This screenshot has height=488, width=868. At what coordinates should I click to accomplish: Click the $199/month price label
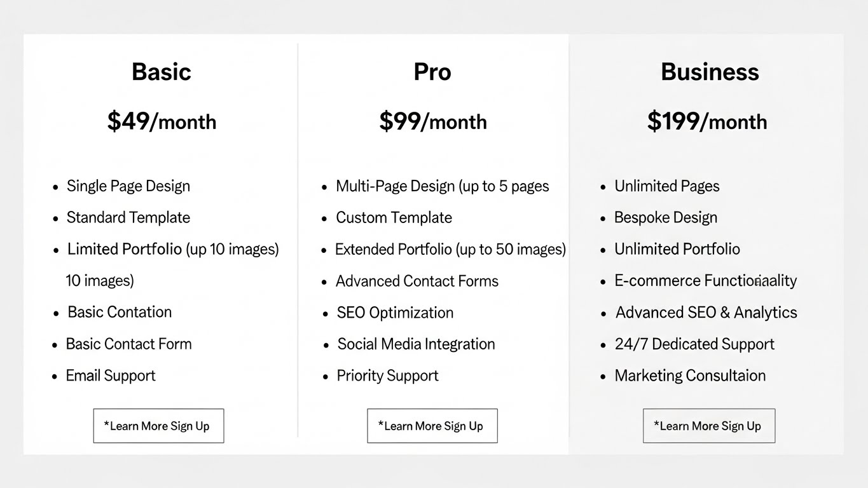(707, 121)
